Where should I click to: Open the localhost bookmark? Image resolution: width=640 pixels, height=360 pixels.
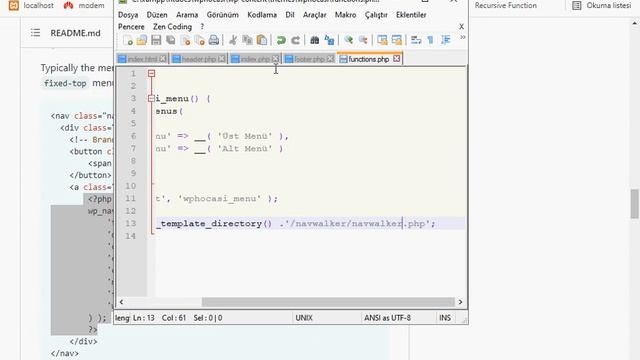click(x=31, y=6)
